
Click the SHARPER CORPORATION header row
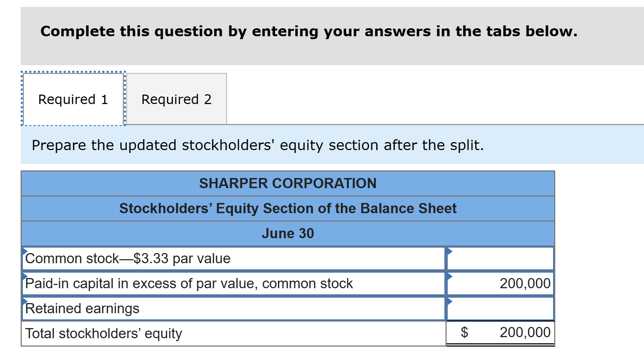coord(288,183)
